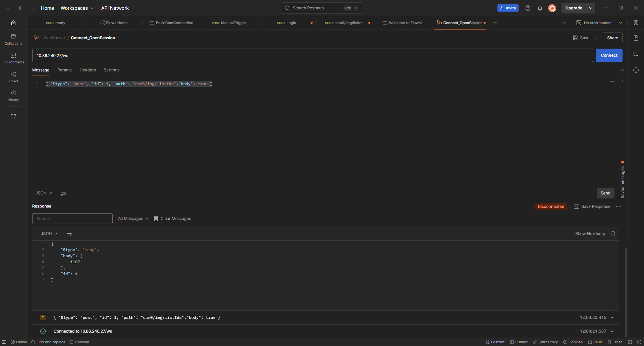Open the comments panel on the right sidebar

click(636, 54)
